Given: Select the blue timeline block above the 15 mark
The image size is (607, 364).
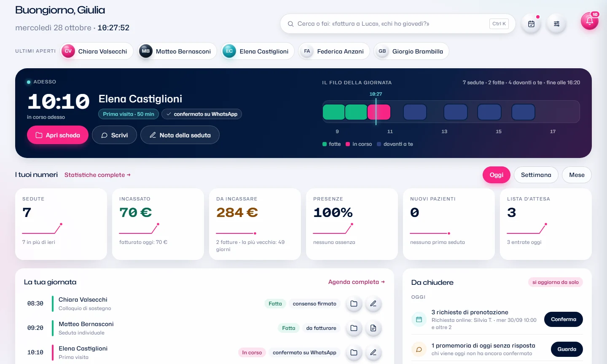Looking at the screenshot, I should [489, 112].
